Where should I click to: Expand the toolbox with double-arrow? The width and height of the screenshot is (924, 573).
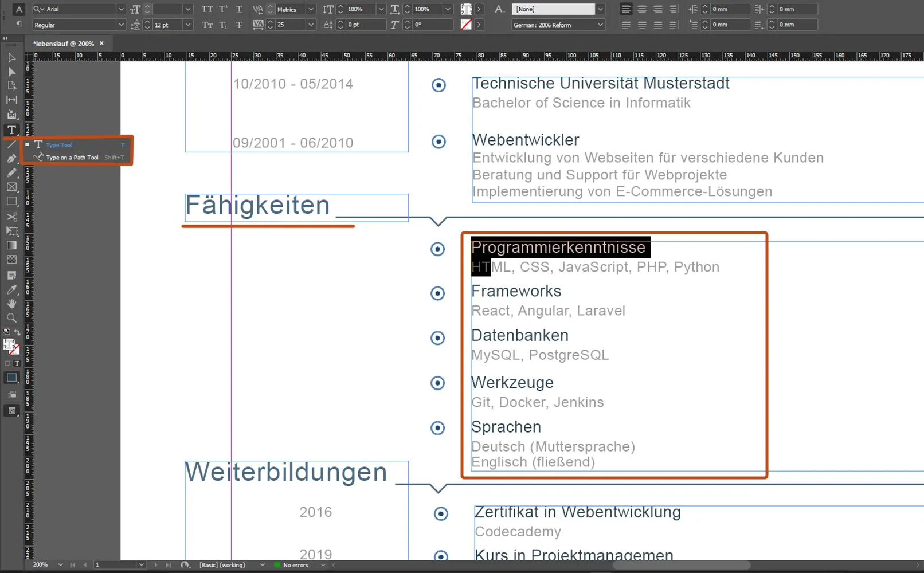(x=6, y=38)
